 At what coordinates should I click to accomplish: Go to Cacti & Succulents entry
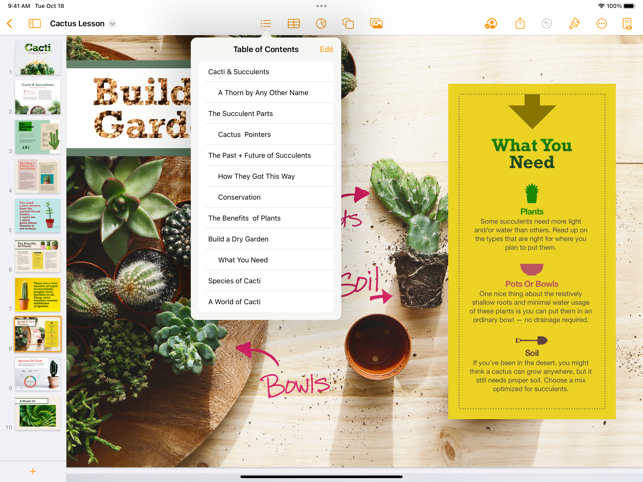[266, 71]
